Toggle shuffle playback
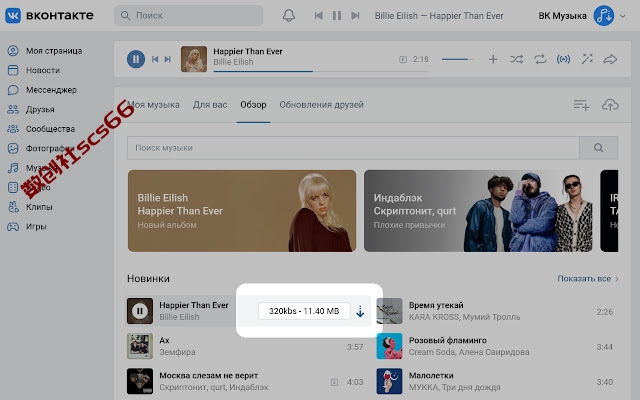This screenshot has width=640, height=400. [x=516, y=60]
